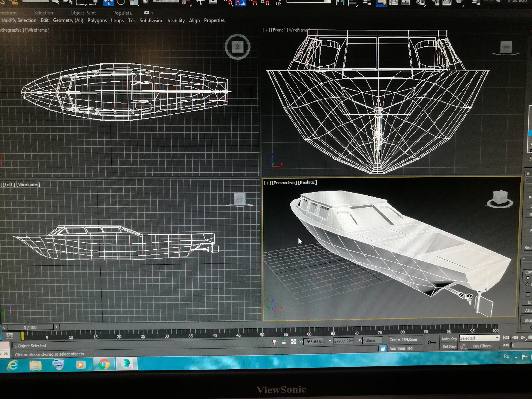
Task: Toggle absolute mode transform type-in icon
Action: coord(293,342)
